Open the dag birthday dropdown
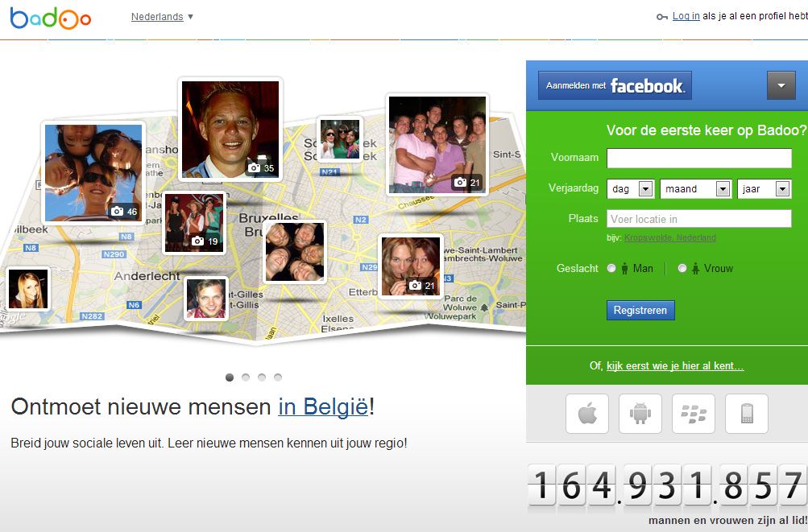 631,189
